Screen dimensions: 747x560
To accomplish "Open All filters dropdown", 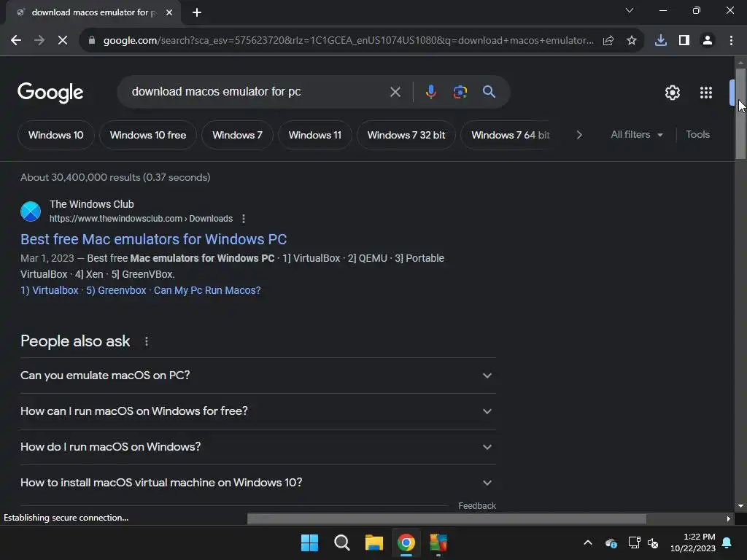I will tap(636, 135).
